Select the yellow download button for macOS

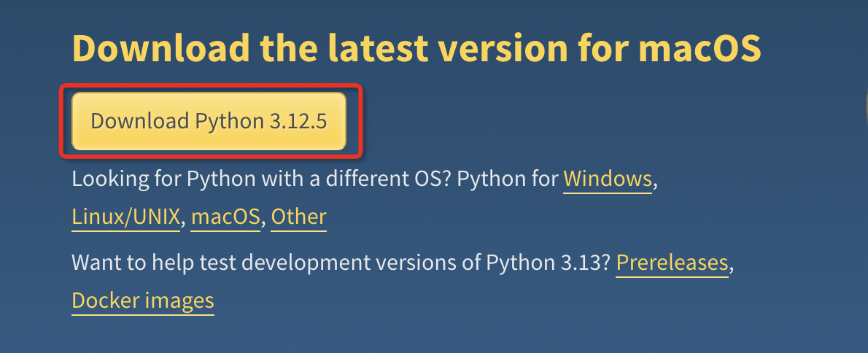click(209, 121)
